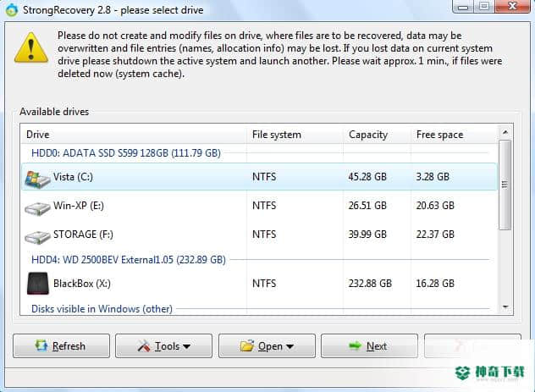This screenshot has height=392, width=535.
Task: Click the 3.28 GB free space cell
Action: tap(433, 177)
